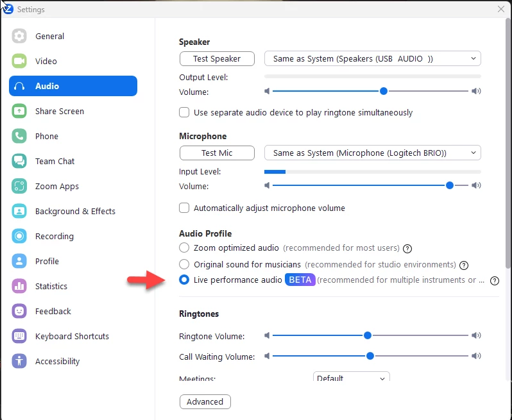The height and width of the screenshot is (420, 512).
Task: Click the Statistics bar chart icon
Action: 19,286
